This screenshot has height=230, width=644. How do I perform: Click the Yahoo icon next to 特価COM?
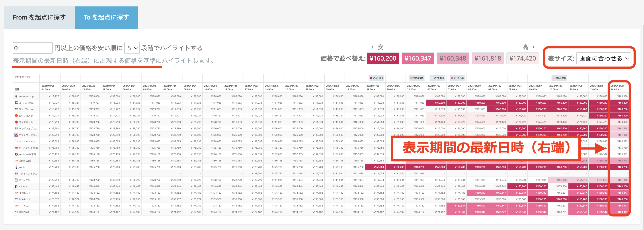[16, 212]
